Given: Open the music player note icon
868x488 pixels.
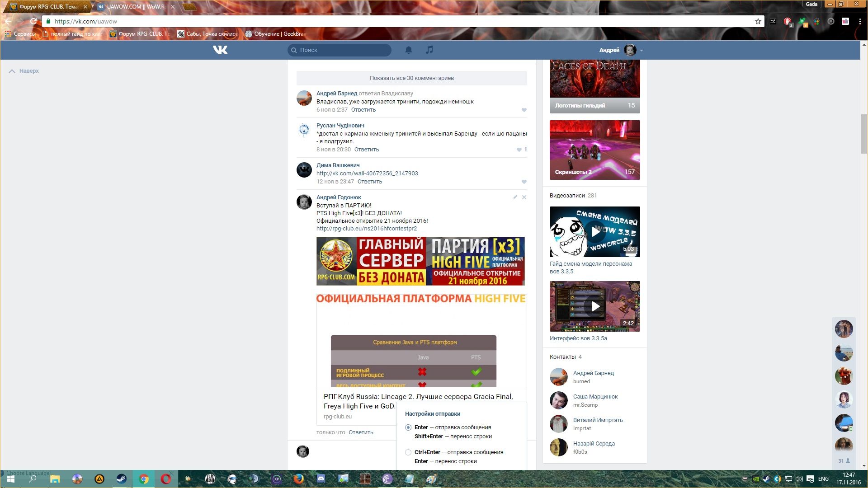Looking at the screenshot, I should point(429,50).
